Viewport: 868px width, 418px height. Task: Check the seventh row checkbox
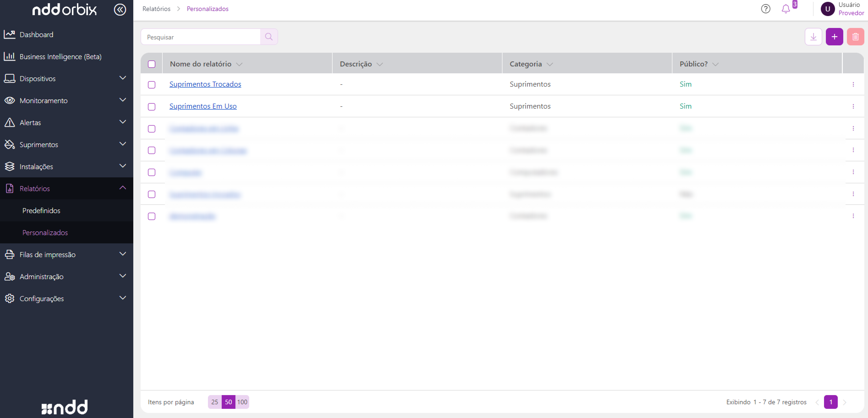pos(152,216)
